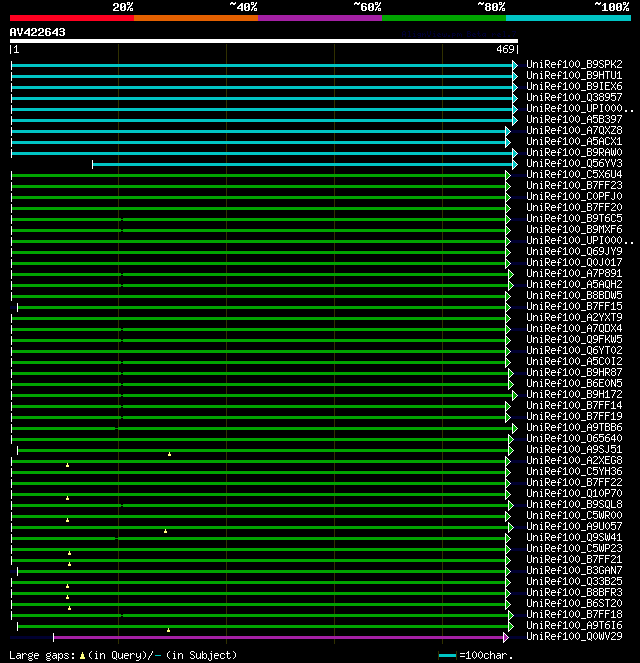Viewport: 640px width, 663px height.
Task: Select the UniRef100_A9T6I6 label
Action: (574, 625)
